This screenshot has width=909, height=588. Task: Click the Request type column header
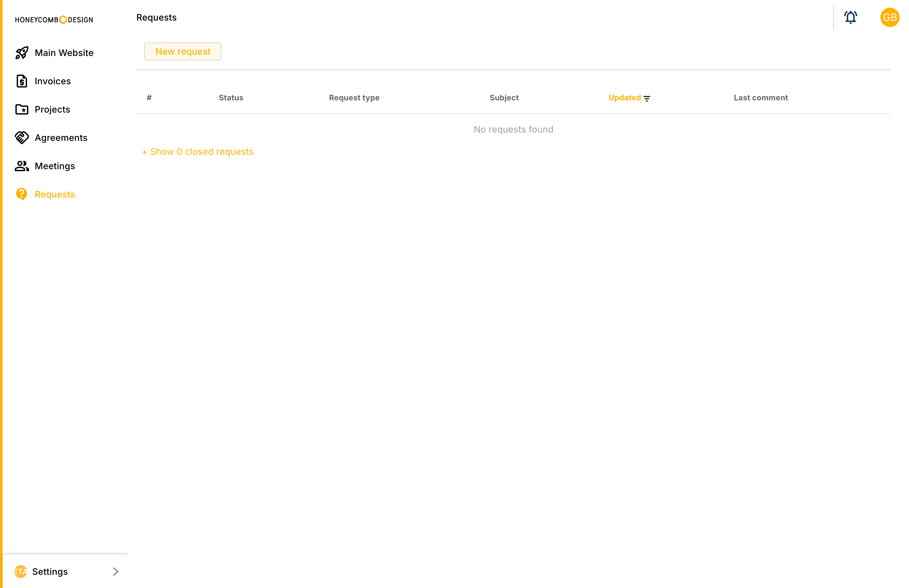click(354, 98)
